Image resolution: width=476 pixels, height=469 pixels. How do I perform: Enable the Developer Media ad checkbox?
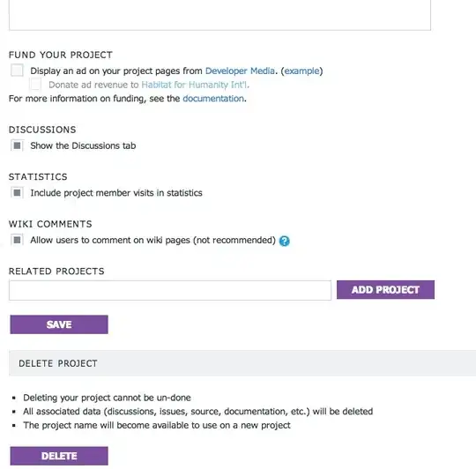[x=17, y=71]
